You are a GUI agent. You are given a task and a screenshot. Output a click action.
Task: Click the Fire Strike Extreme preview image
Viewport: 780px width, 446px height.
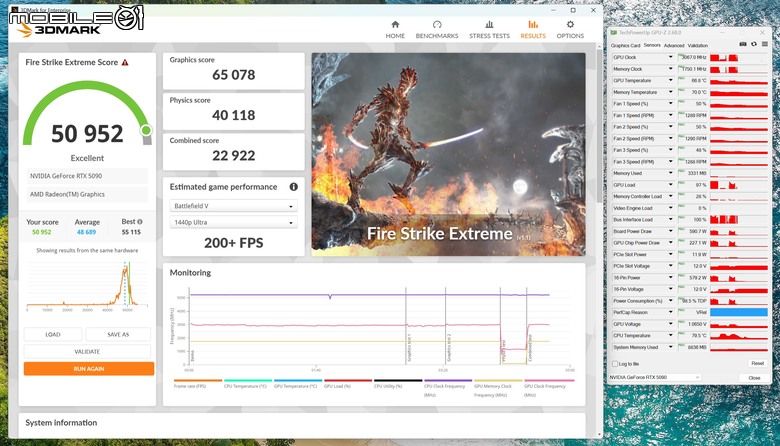click(x=448, y=155)
